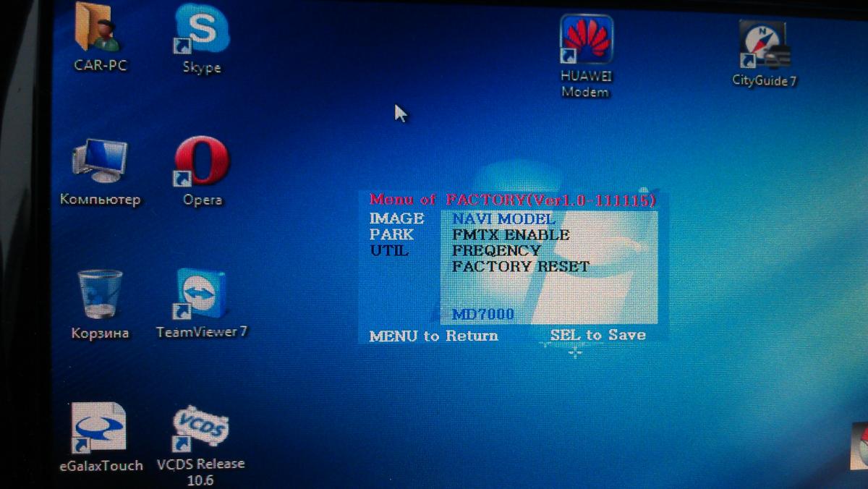
Task: Select IMAGE in the factory menu
Action: click(396, 218)
